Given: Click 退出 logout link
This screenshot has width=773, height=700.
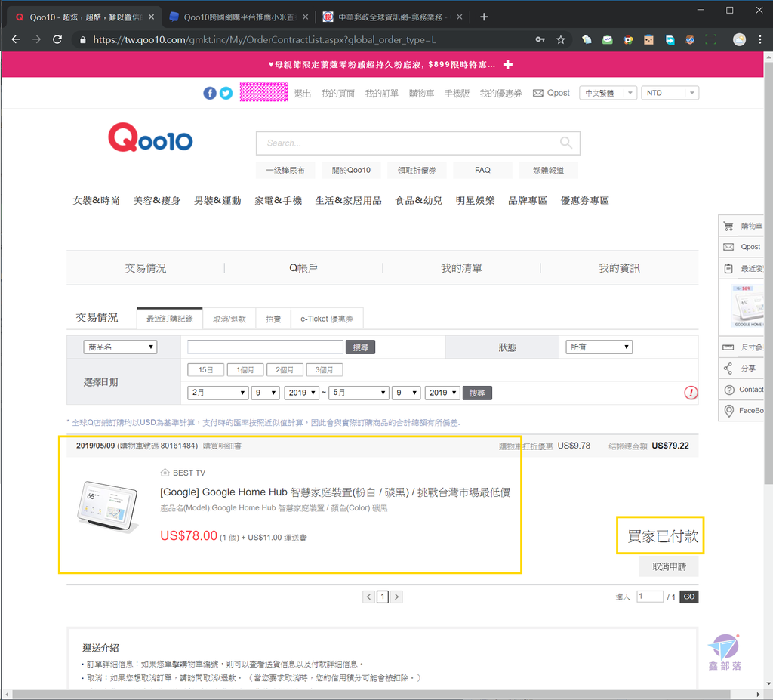Looking at the screenshot, I should (x=302, y=93).
